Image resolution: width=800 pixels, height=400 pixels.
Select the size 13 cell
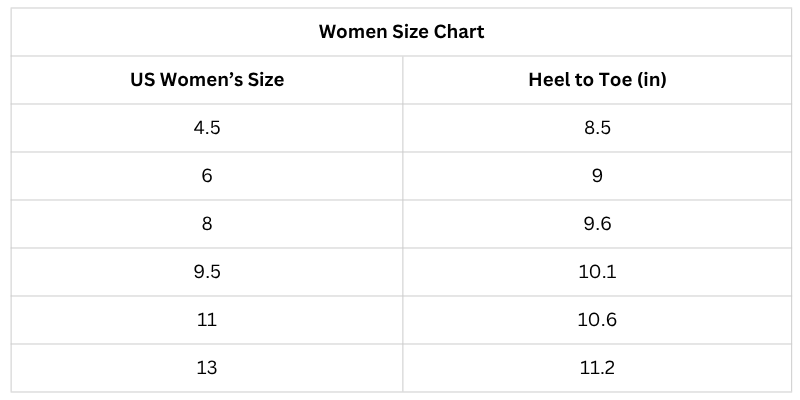pos(207,368)
